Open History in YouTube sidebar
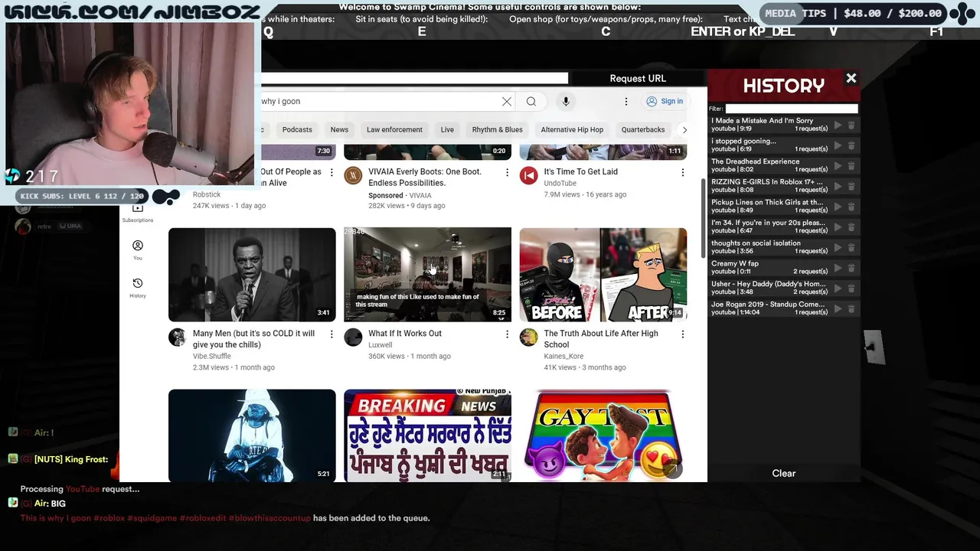The height and width of the screenshot is (551, 980). coord(138,288)
